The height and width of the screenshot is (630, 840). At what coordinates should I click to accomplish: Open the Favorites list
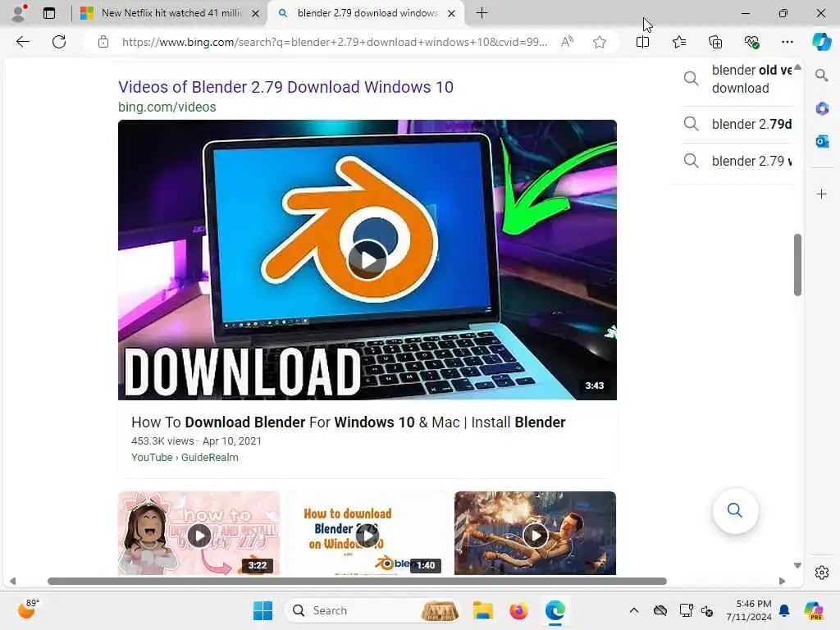[x=678, y=42]
